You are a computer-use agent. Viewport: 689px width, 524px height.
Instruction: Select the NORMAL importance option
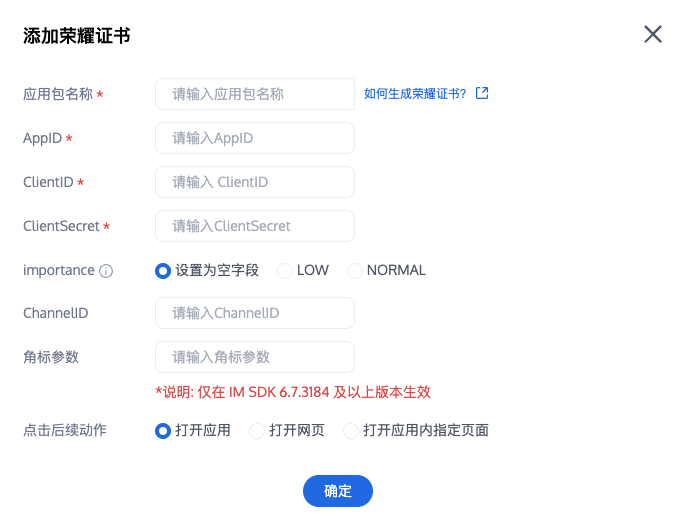tap(355, 271)
